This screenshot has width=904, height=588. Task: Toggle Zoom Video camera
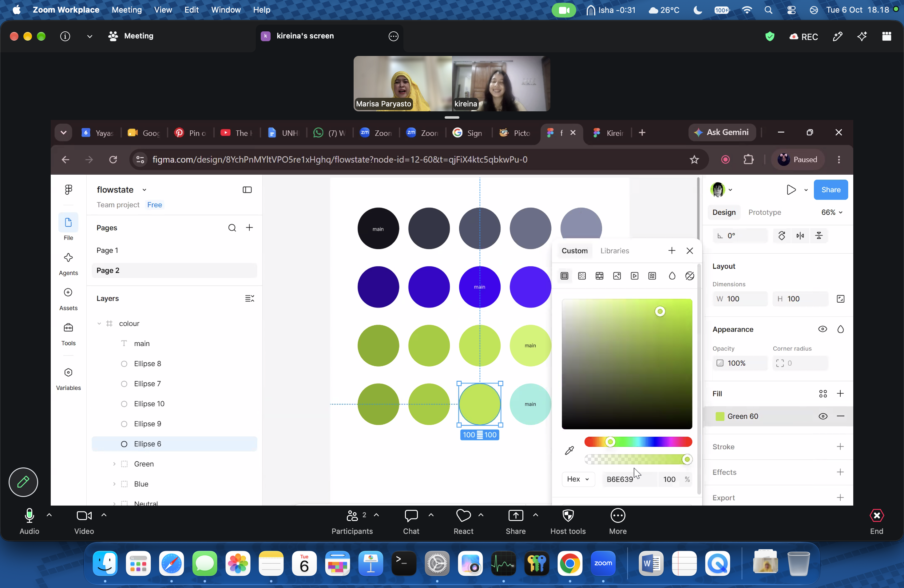click(84, 522)
